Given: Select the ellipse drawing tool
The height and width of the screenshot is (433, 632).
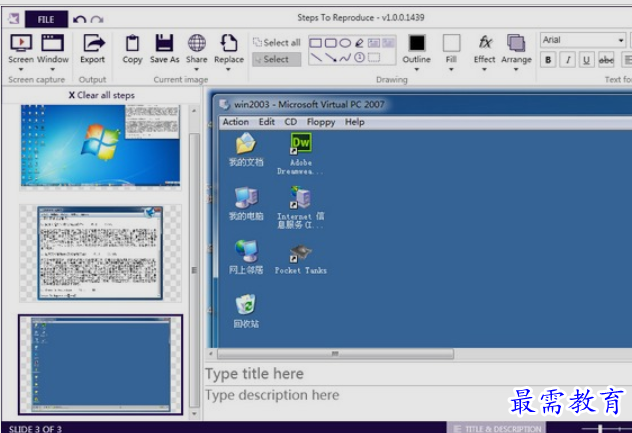Looking at the screenshot, I should click(x=345, y=43).
